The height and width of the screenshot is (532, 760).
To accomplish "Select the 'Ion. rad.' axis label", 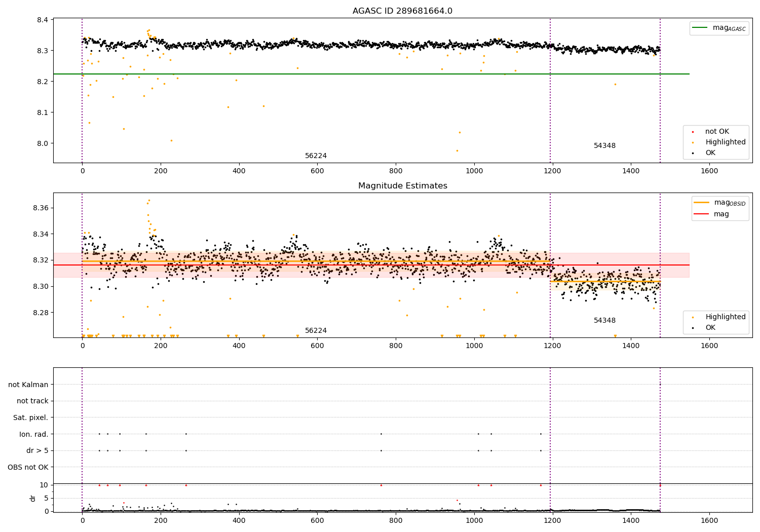I will pos(34,434).
